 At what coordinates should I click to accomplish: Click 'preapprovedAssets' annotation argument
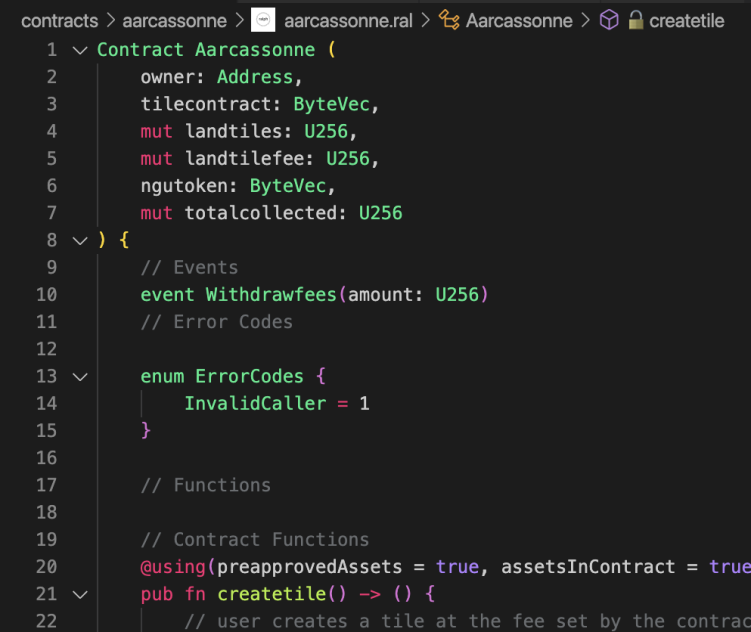tap(309, 567)
